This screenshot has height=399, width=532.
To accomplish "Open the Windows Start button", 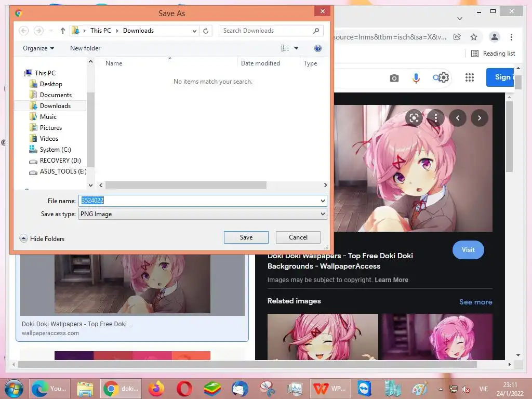I will 14,389.
